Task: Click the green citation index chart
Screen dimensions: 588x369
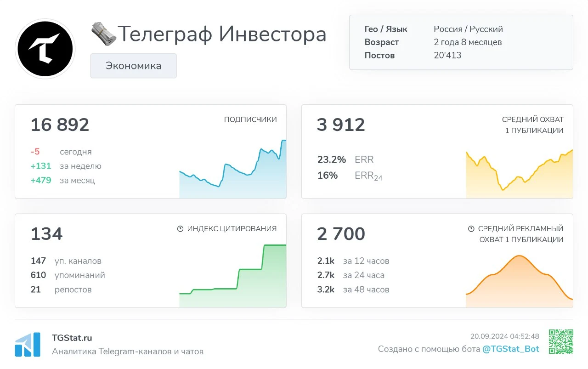Action: tap(232, 276)
